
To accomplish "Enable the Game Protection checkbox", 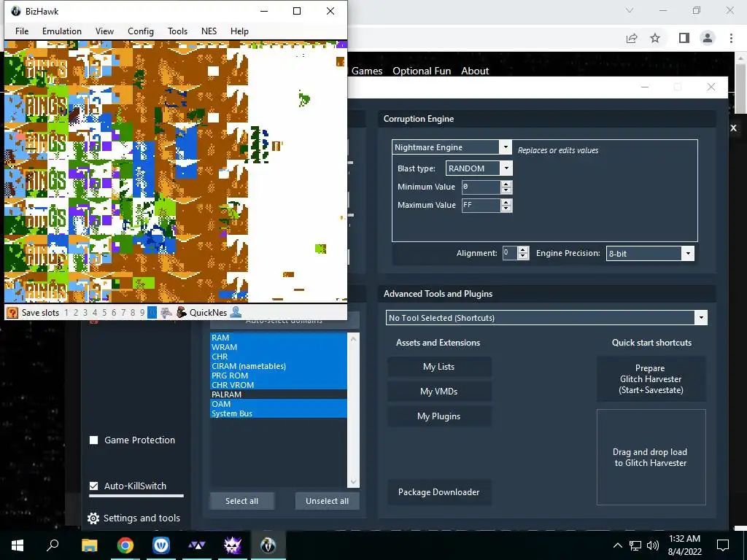I will (94, 440).
